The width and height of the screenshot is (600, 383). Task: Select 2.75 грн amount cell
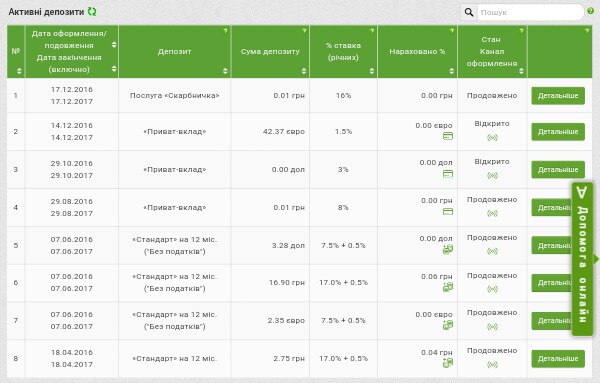point(289,359)
